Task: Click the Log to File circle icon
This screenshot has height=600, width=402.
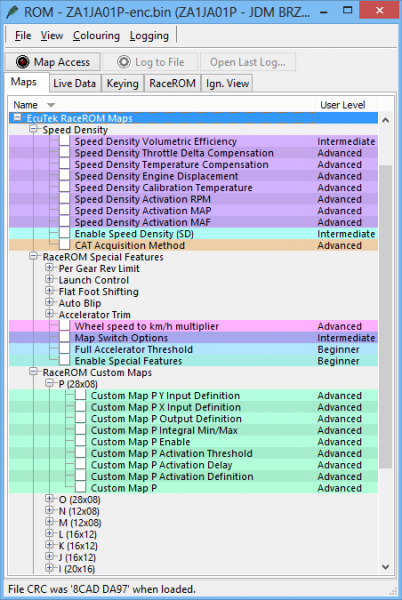Action: pyautogui.click(x=124, y=62)
